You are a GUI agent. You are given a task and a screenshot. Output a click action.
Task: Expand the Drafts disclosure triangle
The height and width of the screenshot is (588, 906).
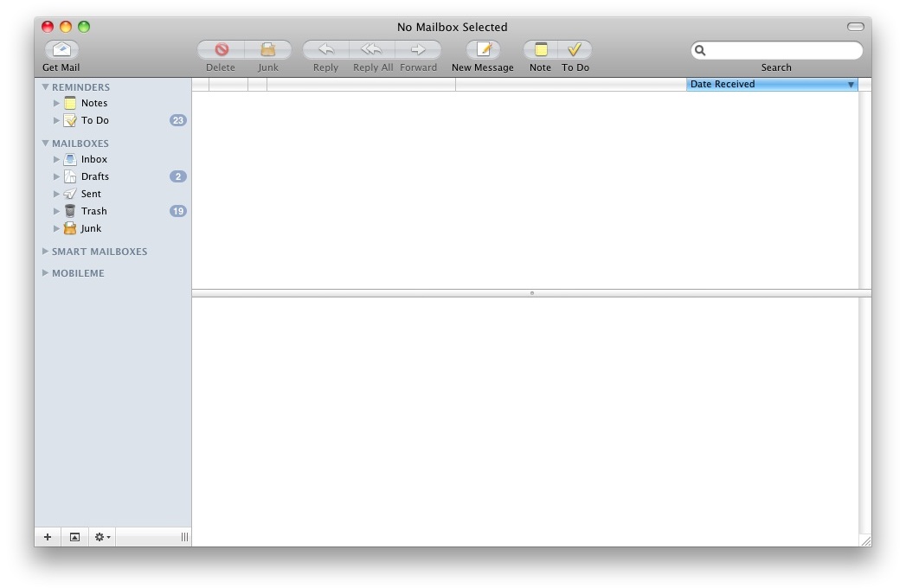tap(56, 176)
